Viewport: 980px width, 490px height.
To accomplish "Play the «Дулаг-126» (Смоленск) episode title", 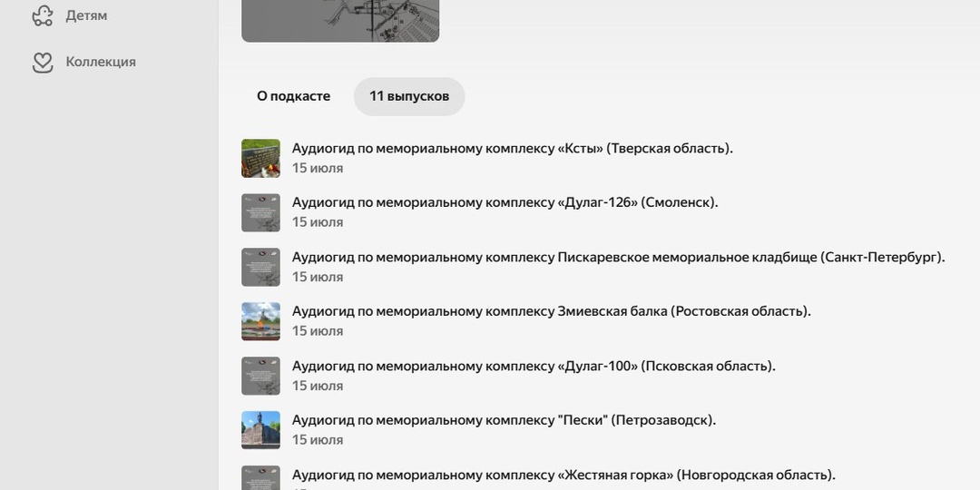I will click(x=505, y=202).
